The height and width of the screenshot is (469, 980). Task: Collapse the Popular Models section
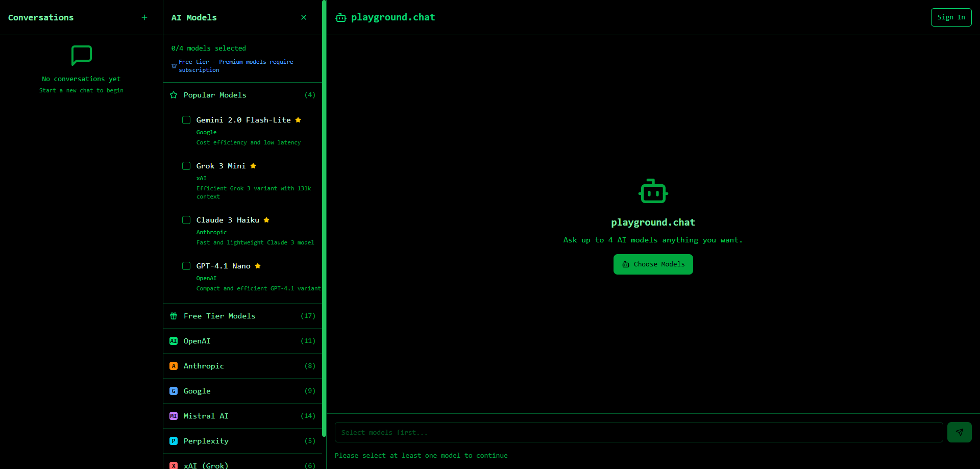242,95
